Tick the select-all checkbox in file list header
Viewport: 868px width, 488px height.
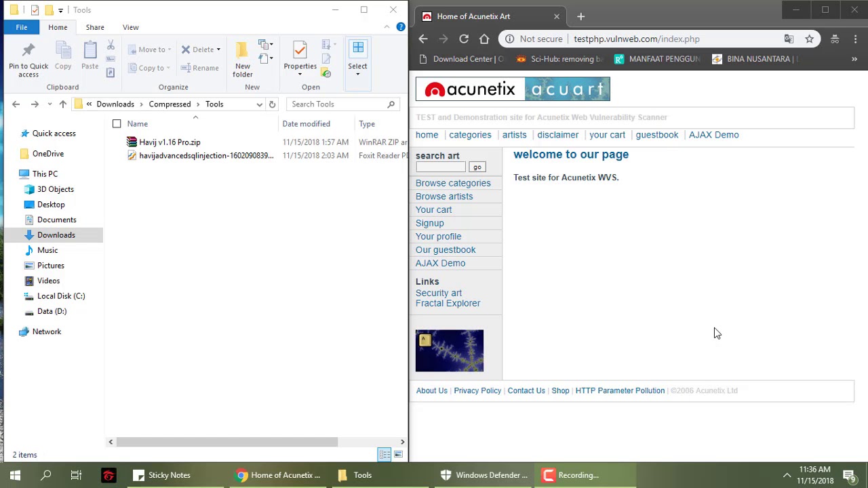pyautogui.click(x=117, y=124)
